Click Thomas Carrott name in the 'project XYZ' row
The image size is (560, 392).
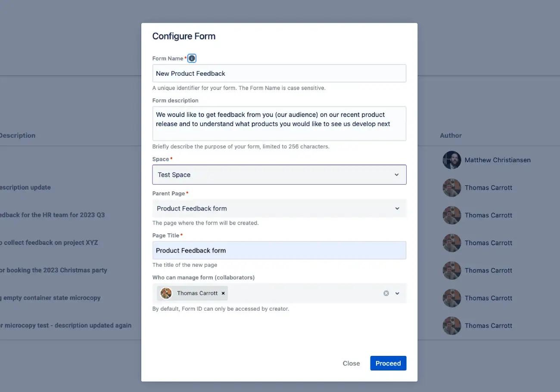[x=488, y=243]
